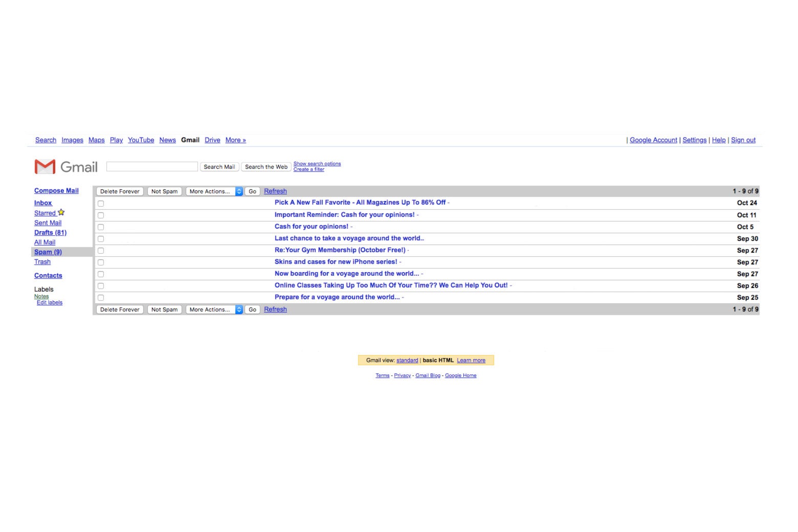Click the top Not Spam button
Viewport: 798px width, 532px height.
[x=164, y=191]
